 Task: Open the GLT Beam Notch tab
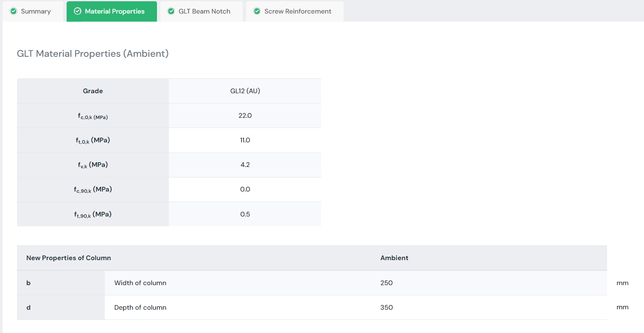click(x=204, y=11)
